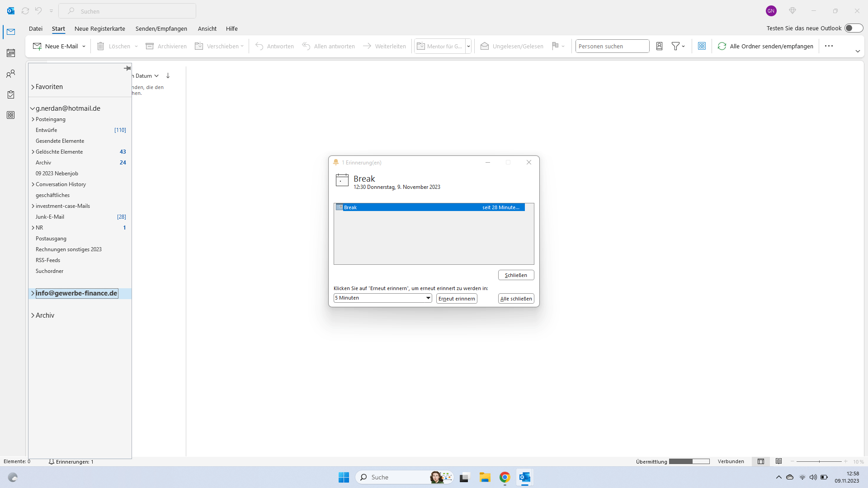Switch to the normal view layout icon in the status bar
868x488 pixels.
(761, 461)
